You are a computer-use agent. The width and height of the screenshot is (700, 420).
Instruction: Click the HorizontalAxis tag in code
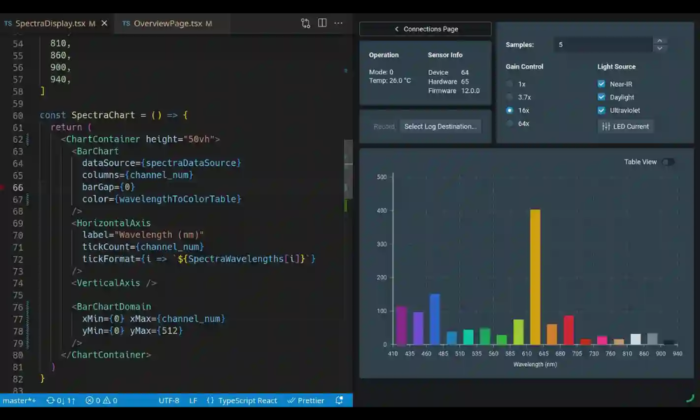pyautogui.click(x=113, y=223)
